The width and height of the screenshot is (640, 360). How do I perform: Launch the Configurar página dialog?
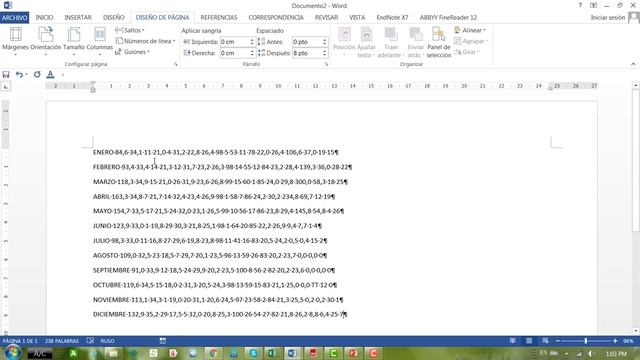[x=176, y=64]
